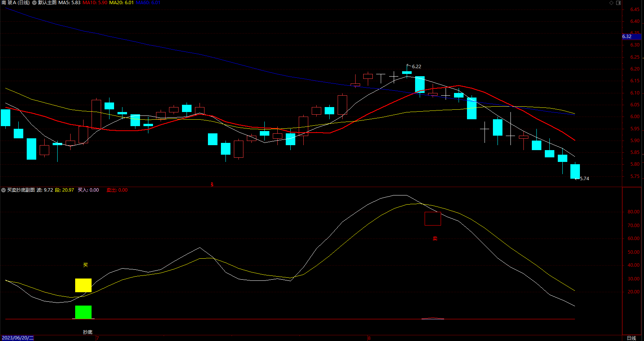Click the red $ marker above sub-chart

pyautogui.click(x=212, y=184)
